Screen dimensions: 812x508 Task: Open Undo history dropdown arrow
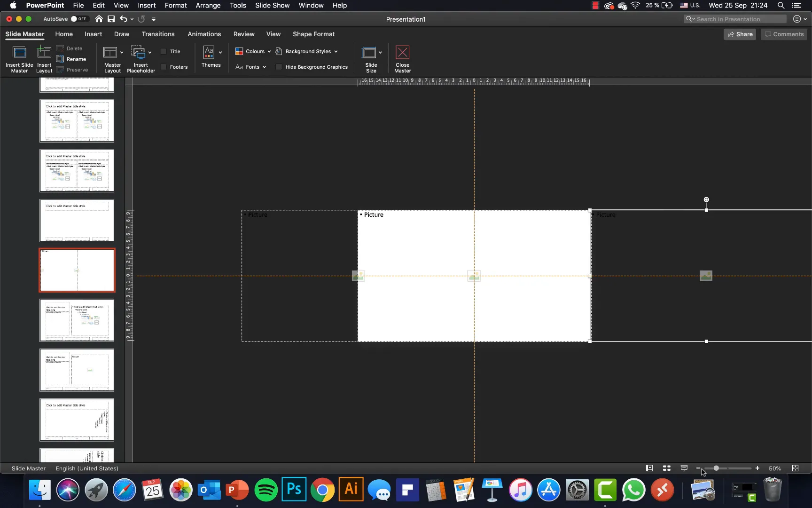click(x=132, y=19)
